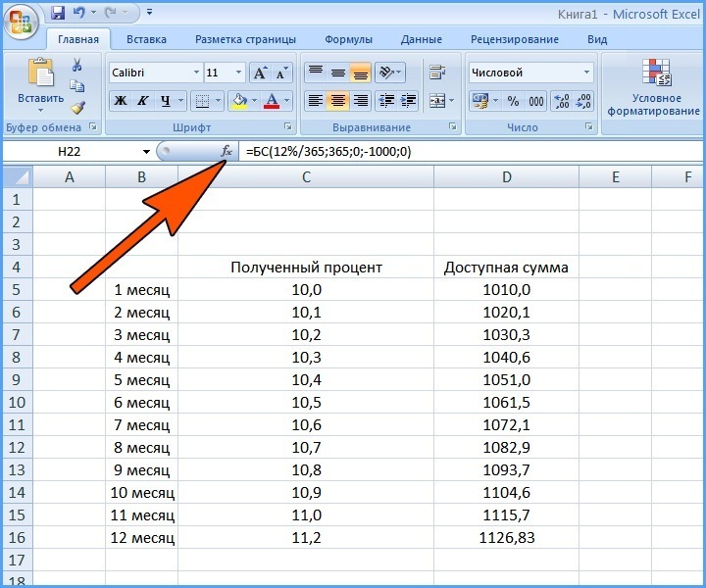
Task: Open Вид ribbon tab
Action: [597, 39]
